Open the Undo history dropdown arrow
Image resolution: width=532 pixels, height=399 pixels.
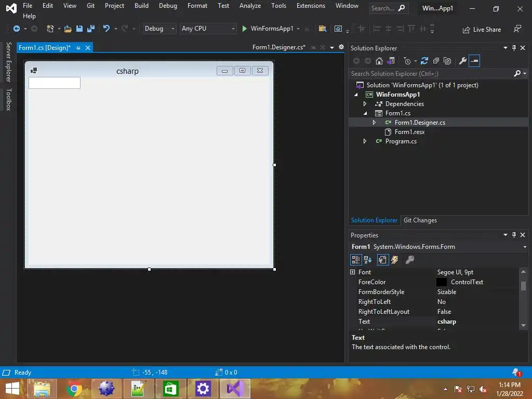[116, 29]
